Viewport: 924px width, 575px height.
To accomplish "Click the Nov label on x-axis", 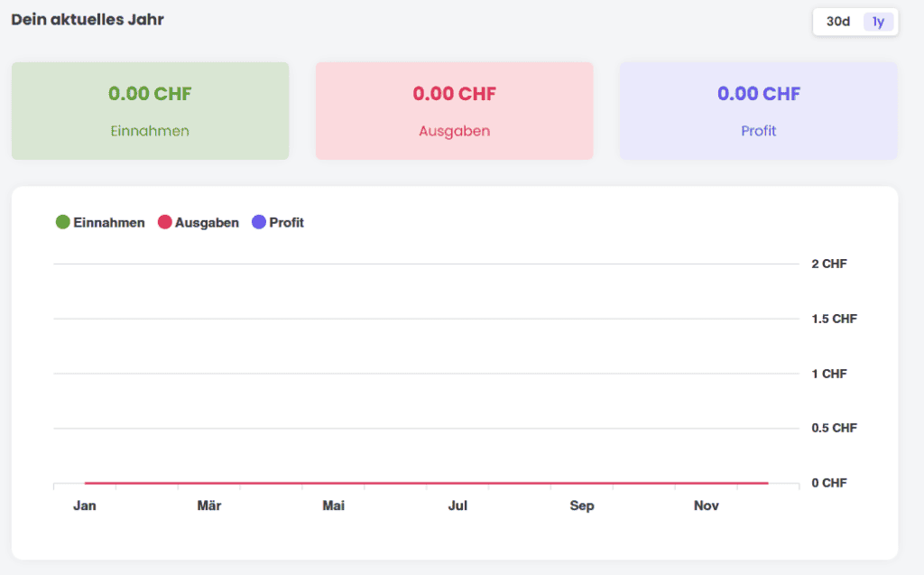I will (x=707, y=505).
